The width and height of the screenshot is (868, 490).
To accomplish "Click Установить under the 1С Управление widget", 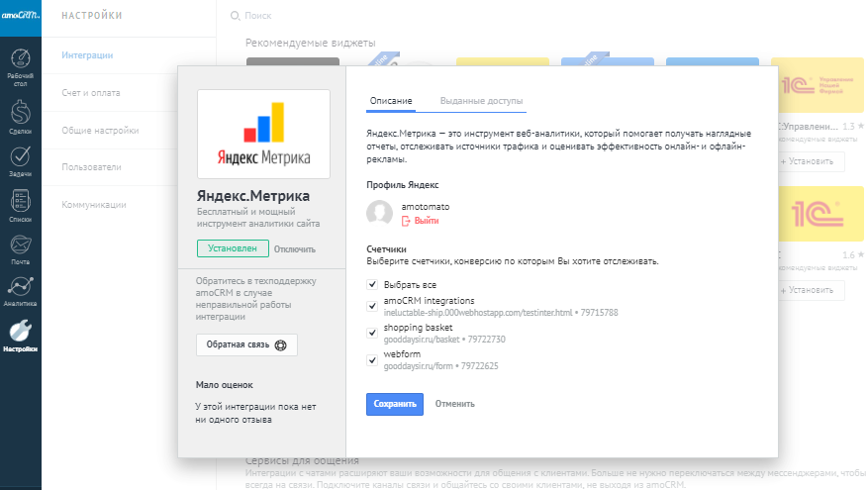I will pos(811,161).
